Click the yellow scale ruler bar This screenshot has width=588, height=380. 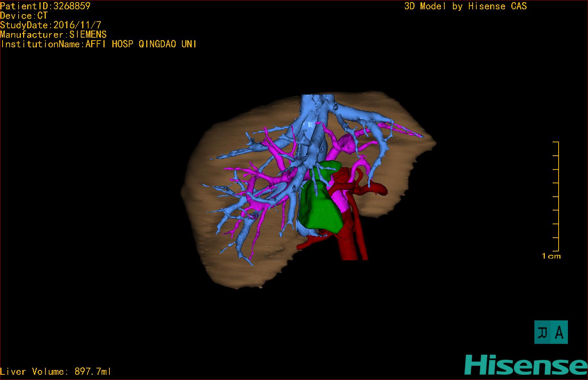(556, 196)
